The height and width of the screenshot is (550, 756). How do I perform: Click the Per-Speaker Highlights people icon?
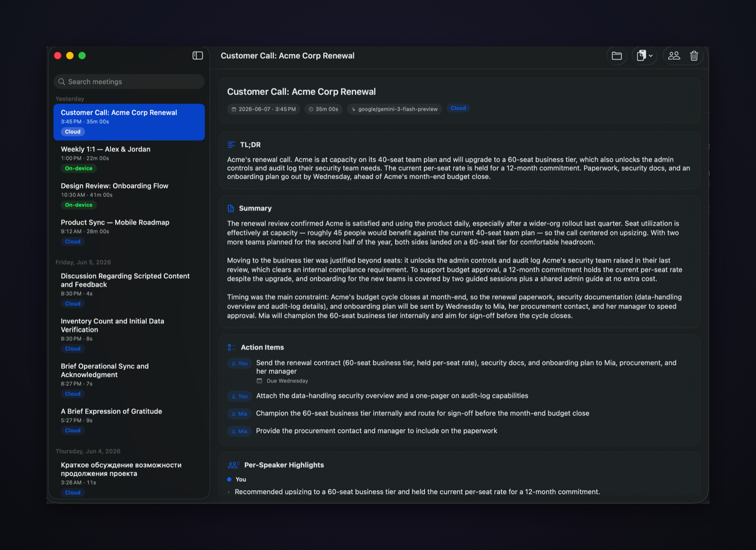point(233,465)
